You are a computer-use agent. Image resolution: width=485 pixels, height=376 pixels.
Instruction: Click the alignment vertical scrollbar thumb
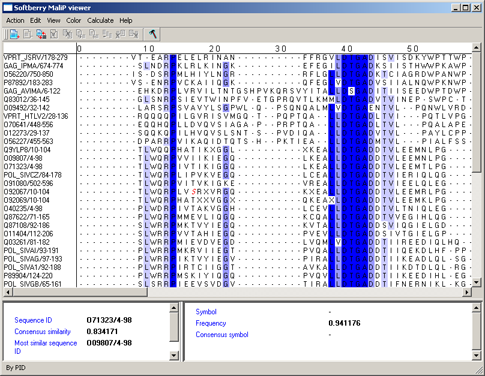476,112
